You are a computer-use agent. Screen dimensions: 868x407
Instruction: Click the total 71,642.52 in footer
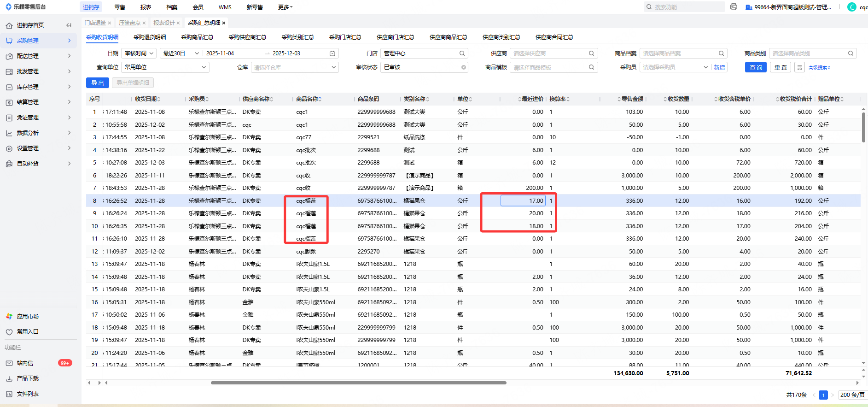pyautogui.click(x=798, y=373)
